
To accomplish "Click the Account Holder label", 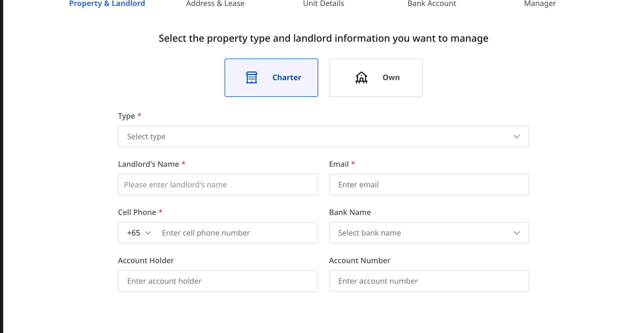I will 146,260.
